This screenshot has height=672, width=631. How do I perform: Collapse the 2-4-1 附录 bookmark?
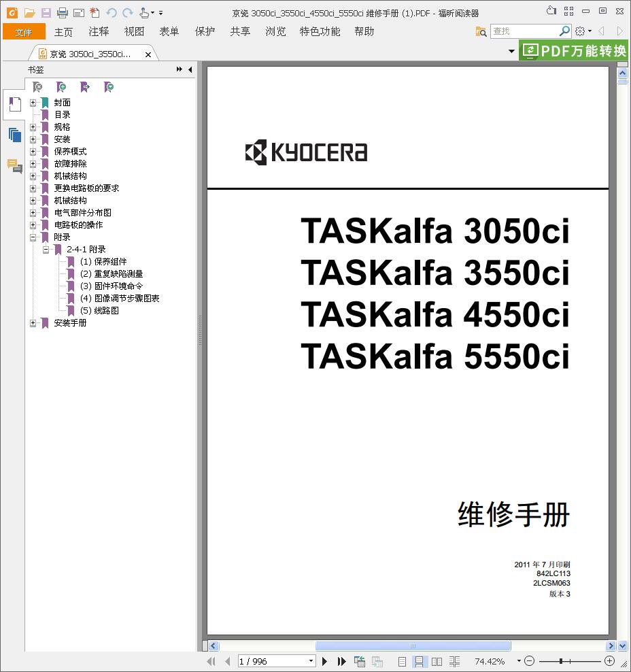pyautogui.click(x=46, y=250)
